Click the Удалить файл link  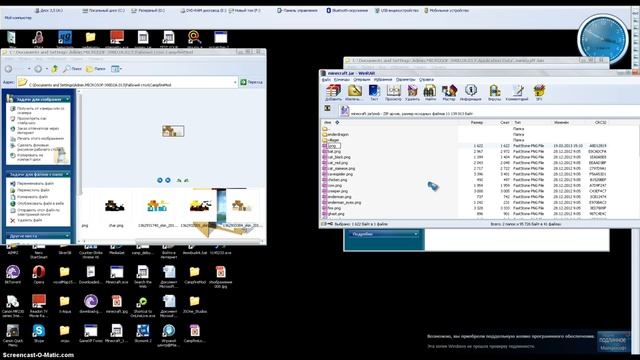tap(29, 220)
